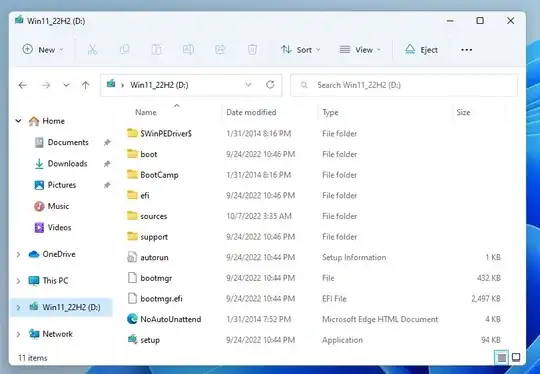Click the Paste clipboard icon in toolbar
Viewport: 540px width, 374px height.
[156, 50]
